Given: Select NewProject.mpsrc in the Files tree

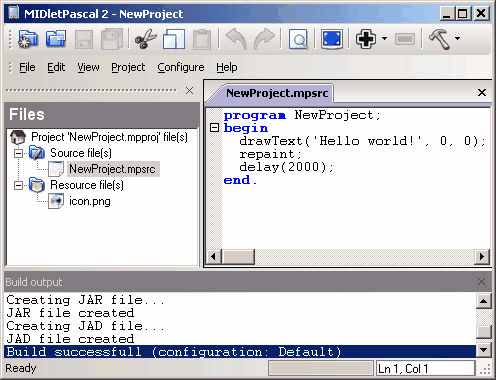Looking at the screenshot, I should pyautogui.click(x=112, y=169).
